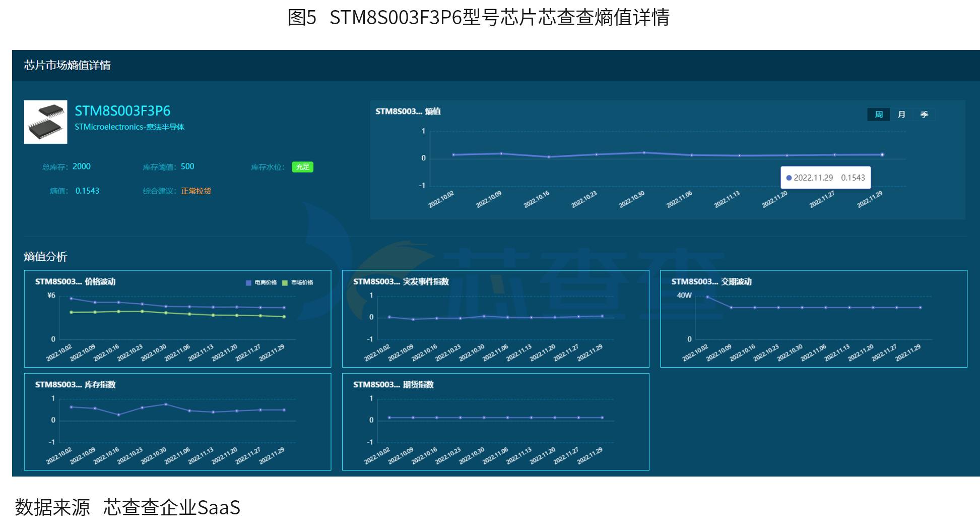Toggle 电商价格 legend swatch in price chart
980x531 pixels.
(x=248, y=283)
